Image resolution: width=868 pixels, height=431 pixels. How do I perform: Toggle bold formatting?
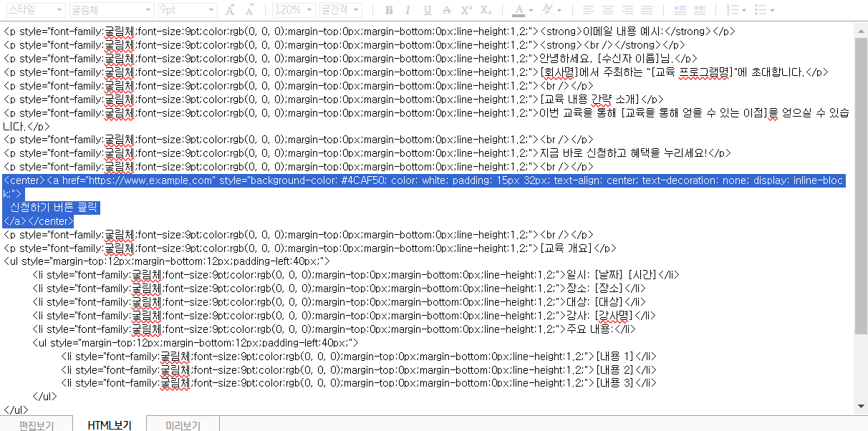[x=388, y=10]
